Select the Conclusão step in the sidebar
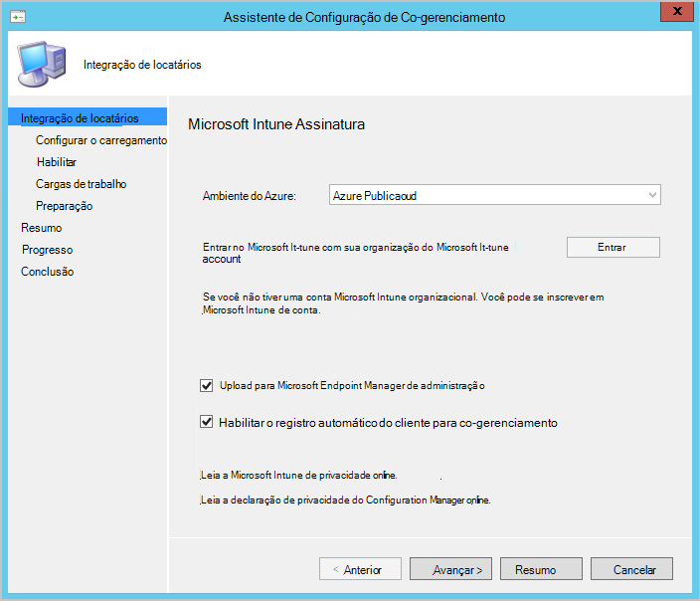Screen dimensions: 700x601 click(x=48, y=272)
